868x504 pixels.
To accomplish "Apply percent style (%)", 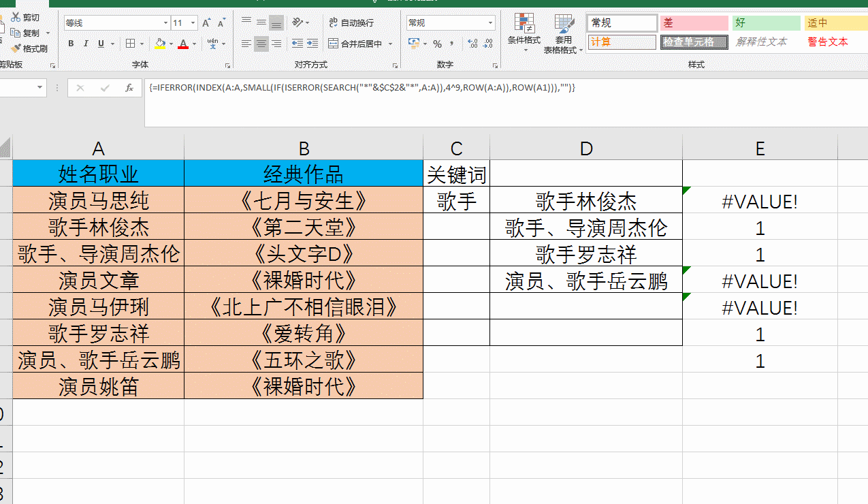I will pos(437,44).
